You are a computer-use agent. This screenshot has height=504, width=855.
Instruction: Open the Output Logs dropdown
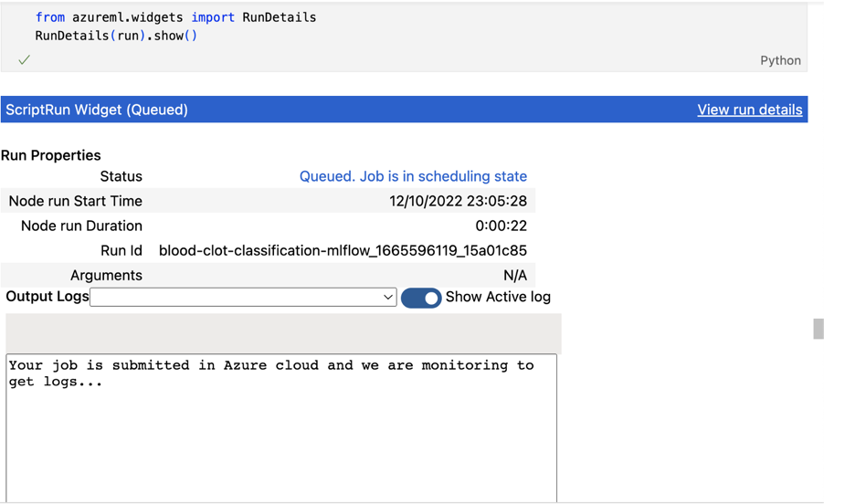pos(243,297)
